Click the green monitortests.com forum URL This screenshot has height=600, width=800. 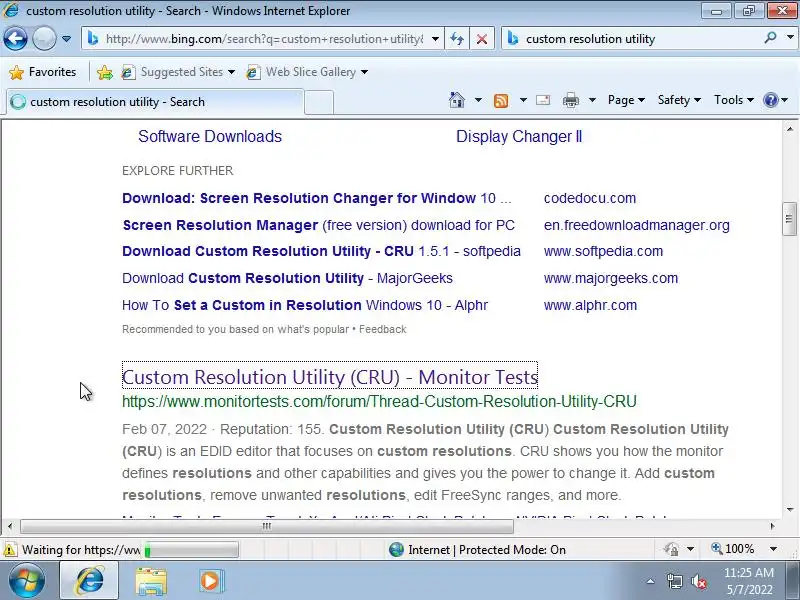pyautogui.click(x=379, y=402)
